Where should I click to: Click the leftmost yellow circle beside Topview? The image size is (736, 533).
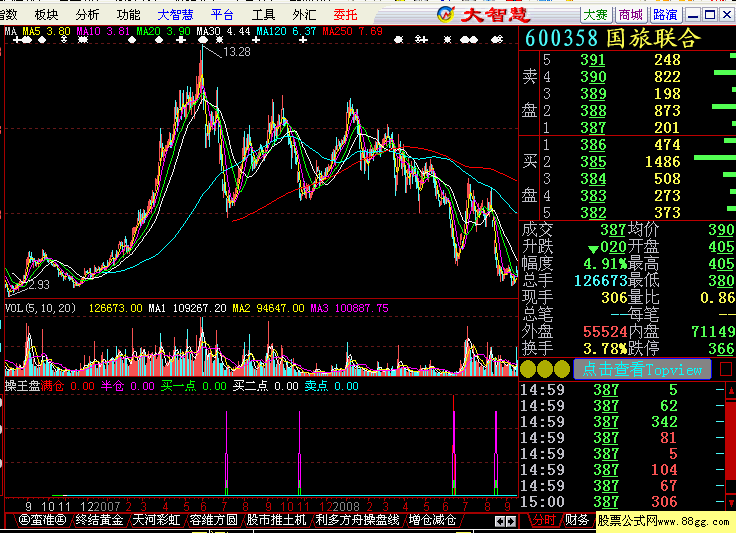pyautogui.click(x=528, y=369)
